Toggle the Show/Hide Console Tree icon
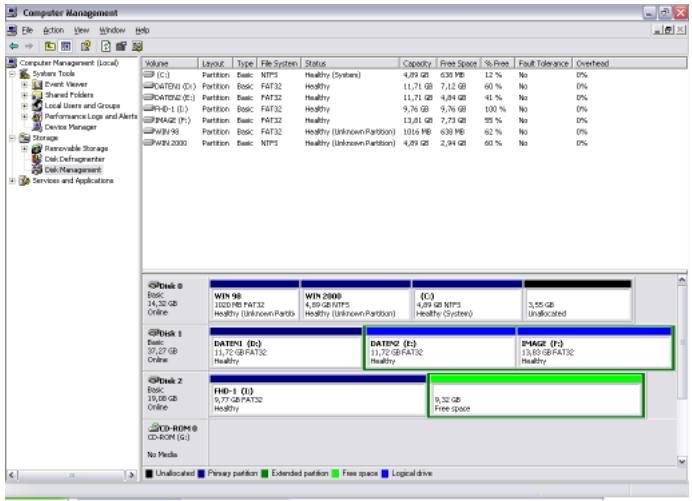The width and height of the screenshot is (692, 501). coord(66,46)
